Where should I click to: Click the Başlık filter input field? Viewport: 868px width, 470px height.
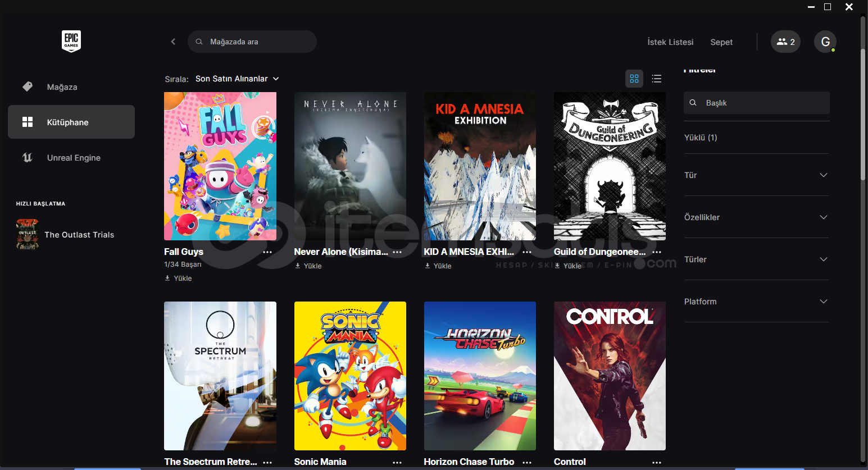756,103
